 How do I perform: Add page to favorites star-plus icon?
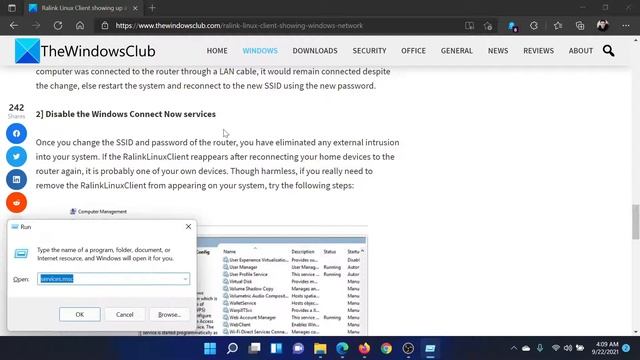point(488,26)
